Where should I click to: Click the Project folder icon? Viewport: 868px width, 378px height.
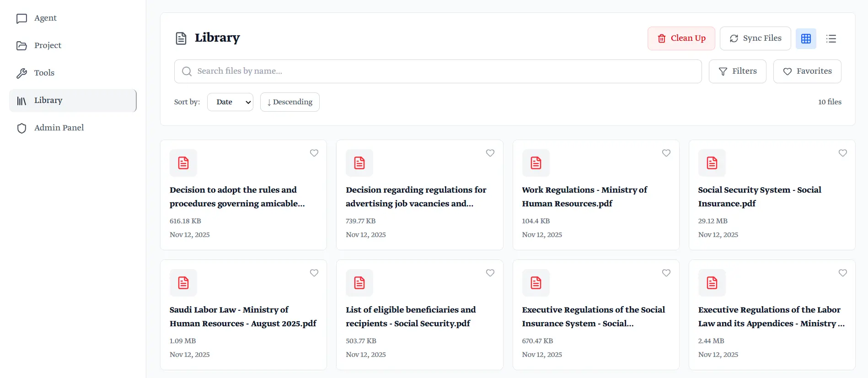pos(21,46)
